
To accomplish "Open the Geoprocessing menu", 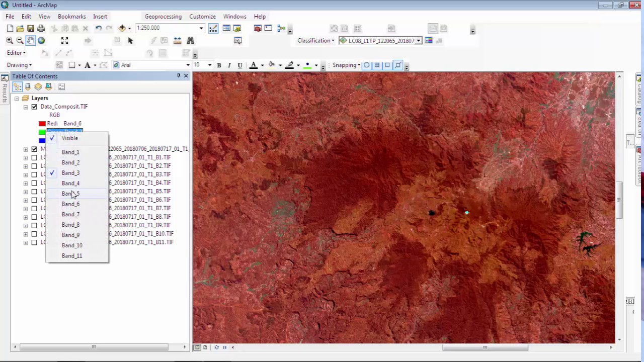I will (x=163, y=17).
